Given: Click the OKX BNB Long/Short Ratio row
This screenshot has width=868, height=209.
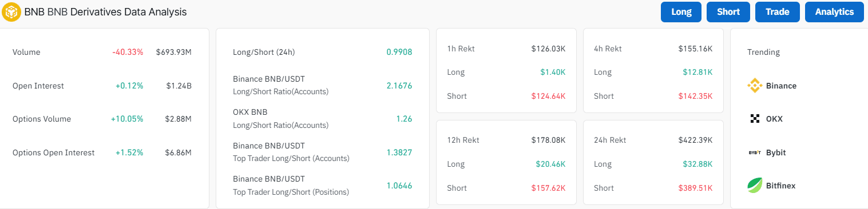Looking at the screenshot, I should point(322,119).
